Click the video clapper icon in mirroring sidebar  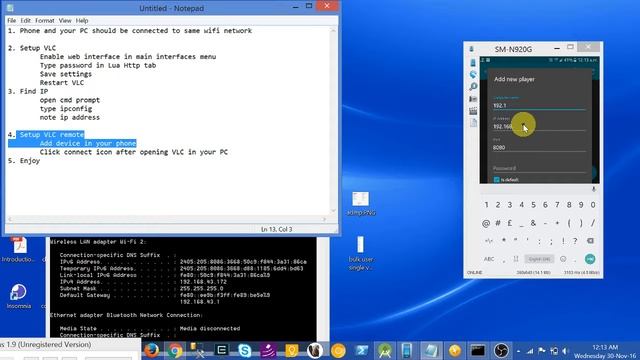473,111
